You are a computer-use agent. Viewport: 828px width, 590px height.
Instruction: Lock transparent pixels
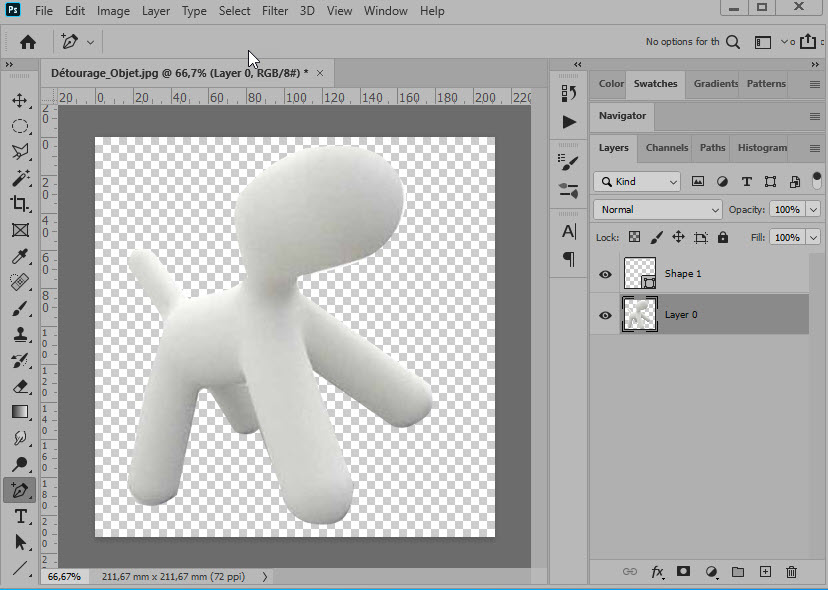tap(634, 237)
